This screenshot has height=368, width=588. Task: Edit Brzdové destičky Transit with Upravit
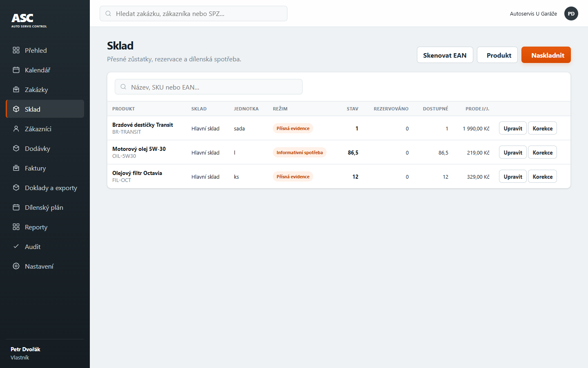513,128
